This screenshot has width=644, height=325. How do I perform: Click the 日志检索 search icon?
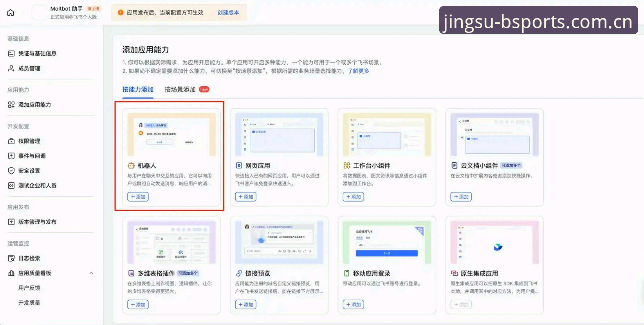click(11, 258)
